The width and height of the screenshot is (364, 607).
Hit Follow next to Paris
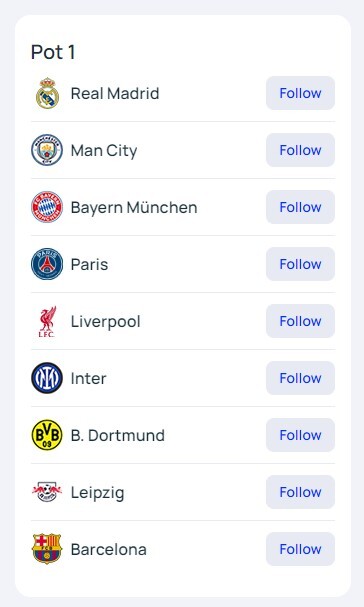[300, 264]
